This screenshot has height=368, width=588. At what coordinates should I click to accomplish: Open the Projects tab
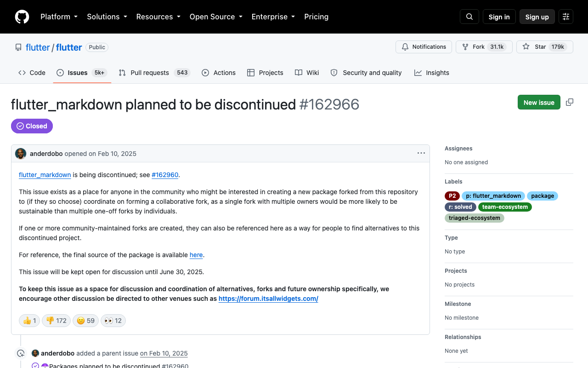(265, 73)
